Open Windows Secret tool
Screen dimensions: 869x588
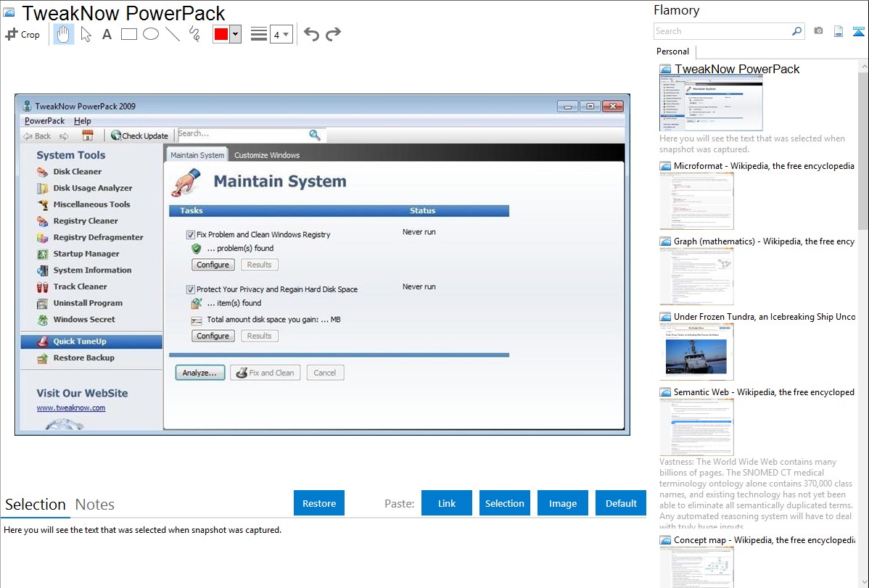76,319
